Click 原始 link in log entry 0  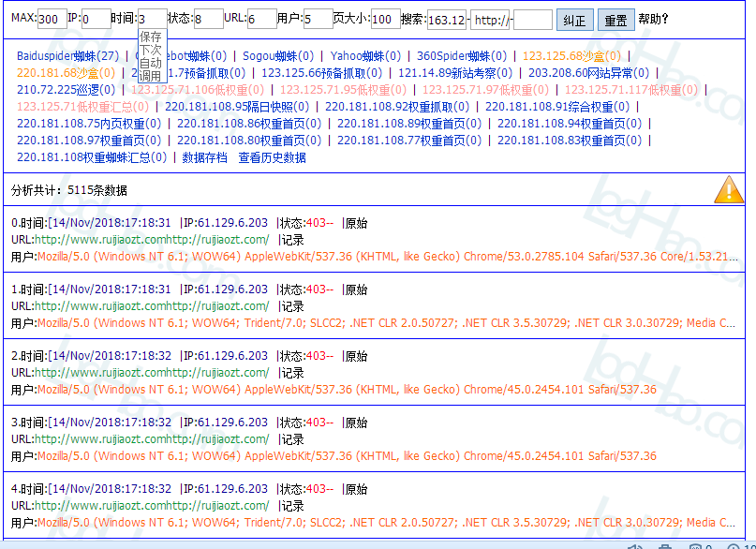click(x=356, y=223)
